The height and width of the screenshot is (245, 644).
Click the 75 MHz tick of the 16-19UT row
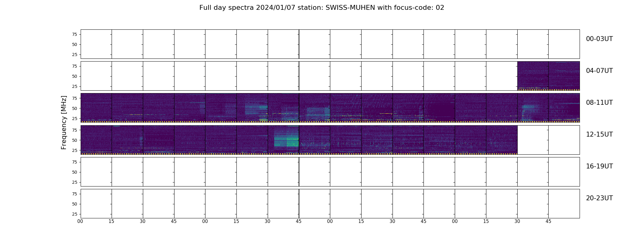pos(75,162)
